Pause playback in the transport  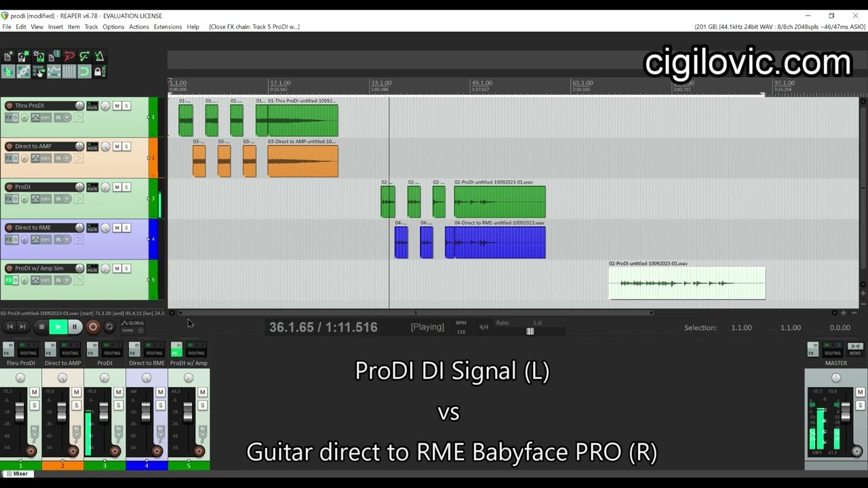point(75,327)
